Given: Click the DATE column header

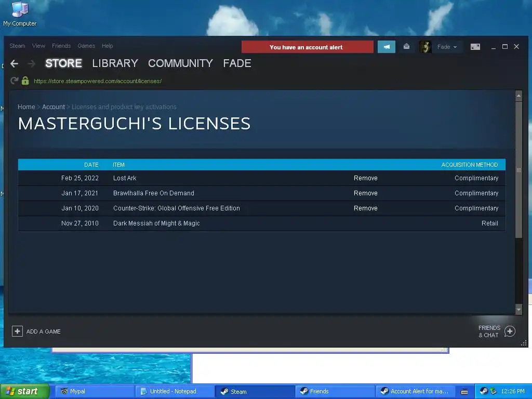Looking at the screenshot, I should (91, 165).
